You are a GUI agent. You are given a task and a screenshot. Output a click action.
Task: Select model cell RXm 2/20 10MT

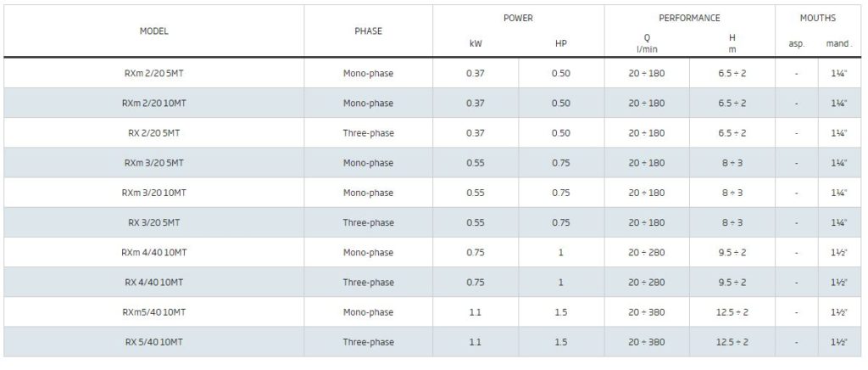coord(154,103)
